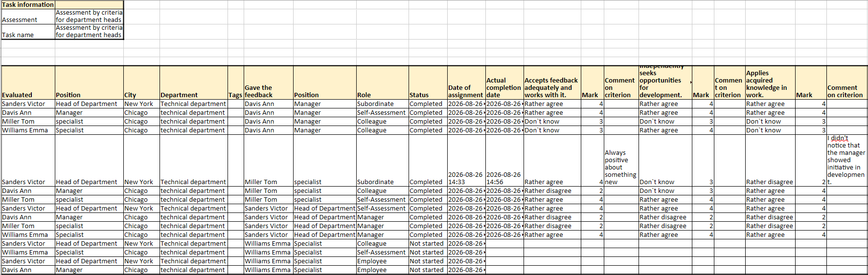The height and width of the screenshot is (275, 868).
Task: Select the Mark '2' beside the 'I didn't notice' comment
Action: coord(811,161)
